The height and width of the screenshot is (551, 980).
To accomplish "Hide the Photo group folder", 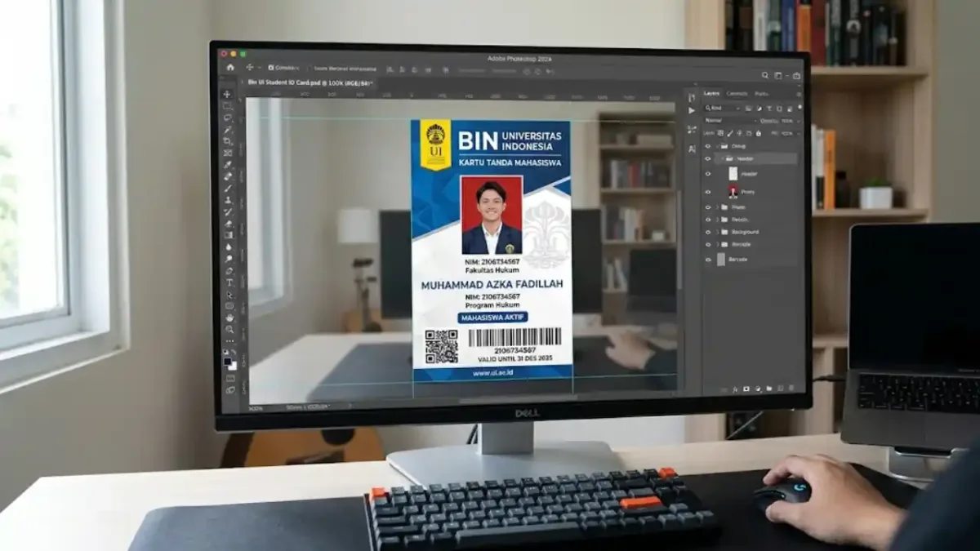I will tap(708, 207).
